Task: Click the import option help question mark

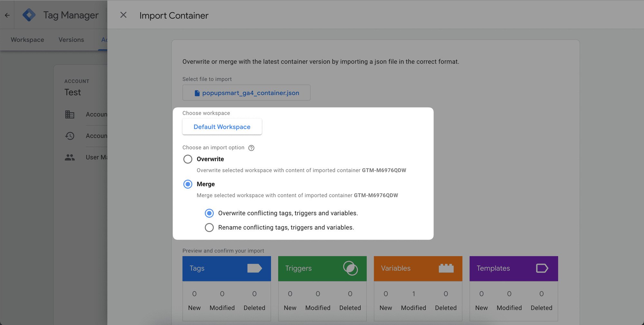Action: 251,148
